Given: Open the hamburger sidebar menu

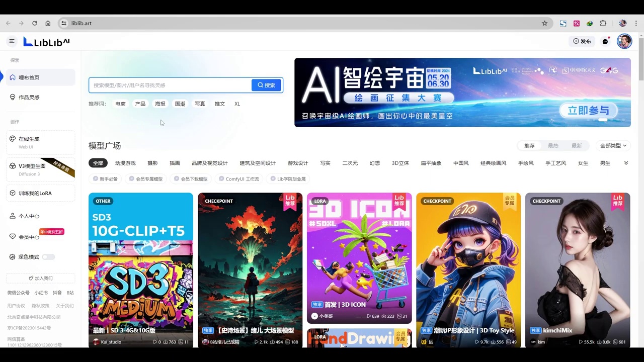Looking at the screenshot, I should click(12, 41).
